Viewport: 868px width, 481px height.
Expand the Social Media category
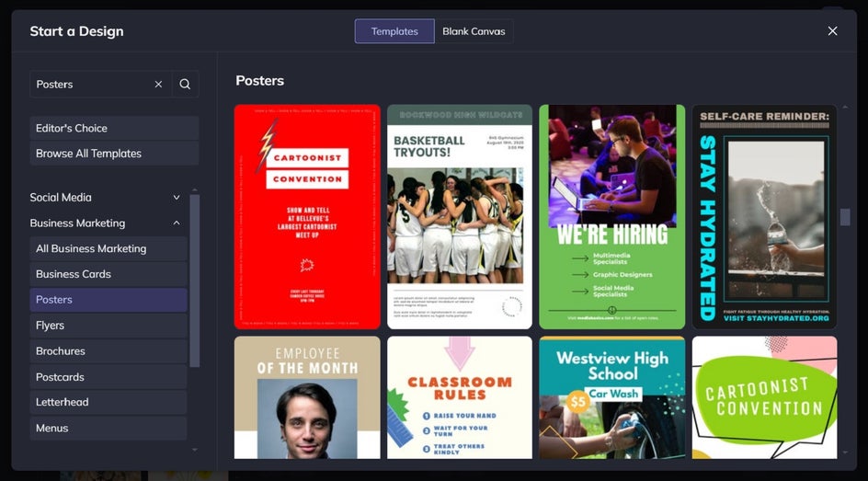[105, 197]
